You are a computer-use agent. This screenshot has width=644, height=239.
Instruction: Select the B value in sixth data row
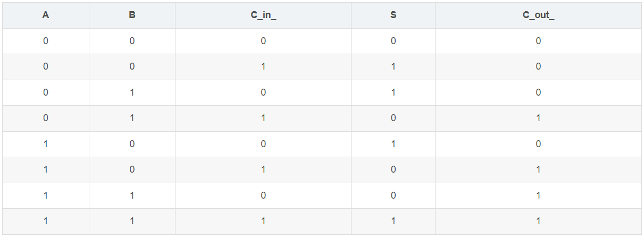coord(132,169)
